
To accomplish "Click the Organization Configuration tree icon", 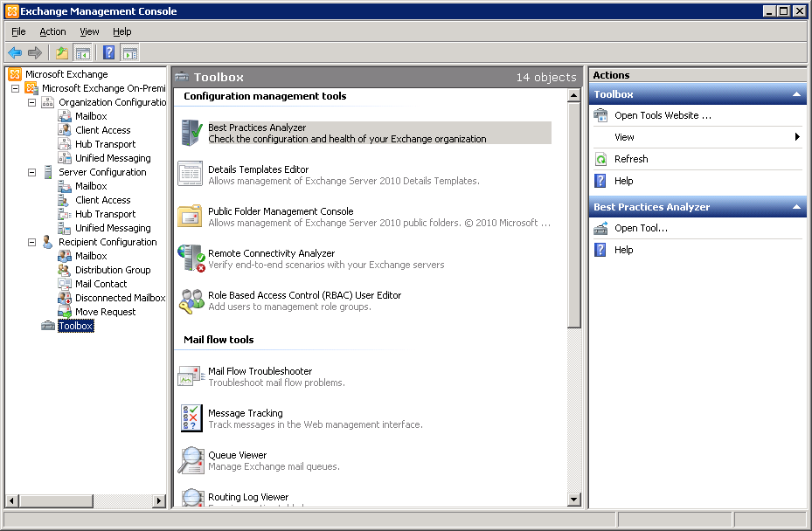I will pos(48,102).
